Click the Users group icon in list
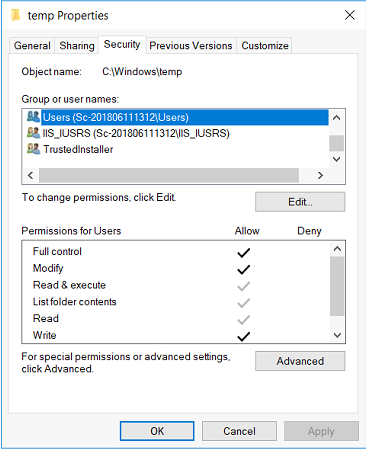 coord(33,117)
